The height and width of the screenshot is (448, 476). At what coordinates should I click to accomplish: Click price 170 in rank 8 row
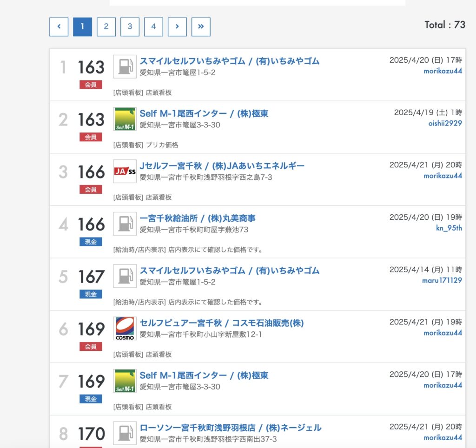pyautogui.click(x=92, y=434)
